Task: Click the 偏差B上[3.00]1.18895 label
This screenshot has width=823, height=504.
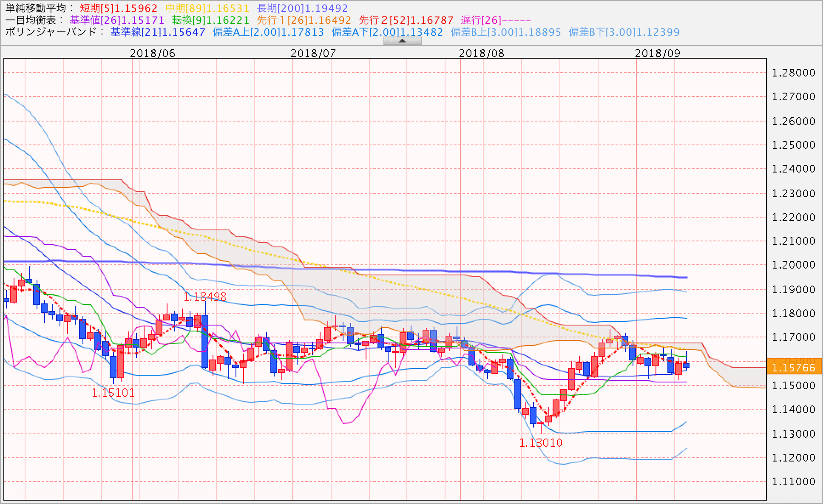Action: pyautogui.click(x=506, y=32)
